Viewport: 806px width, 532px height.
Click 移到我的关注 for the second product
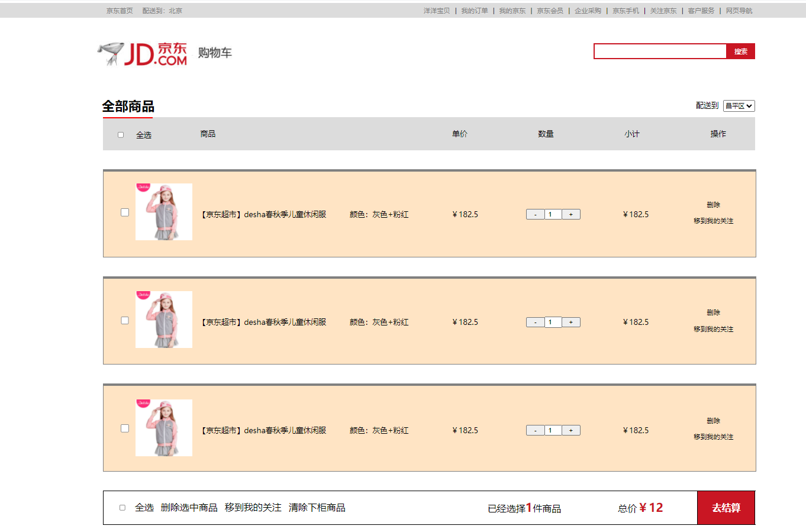[713, 329]
